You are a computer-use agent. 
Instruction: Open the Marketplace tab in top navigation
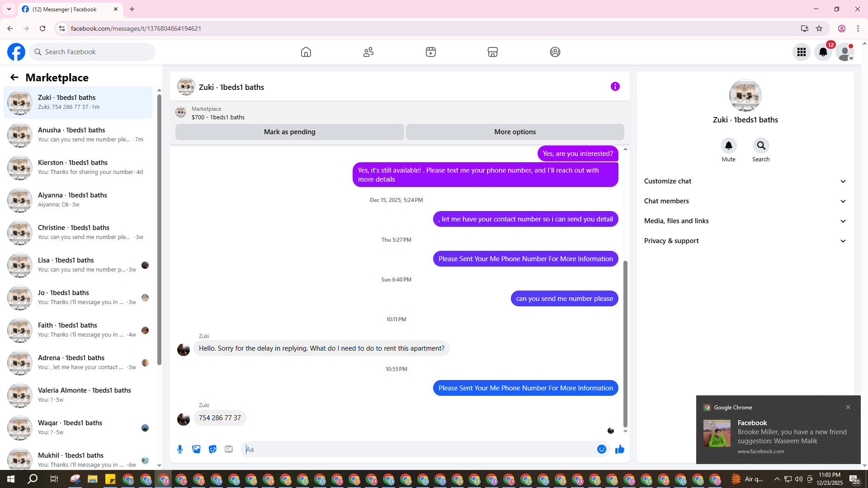click(493, 52)
